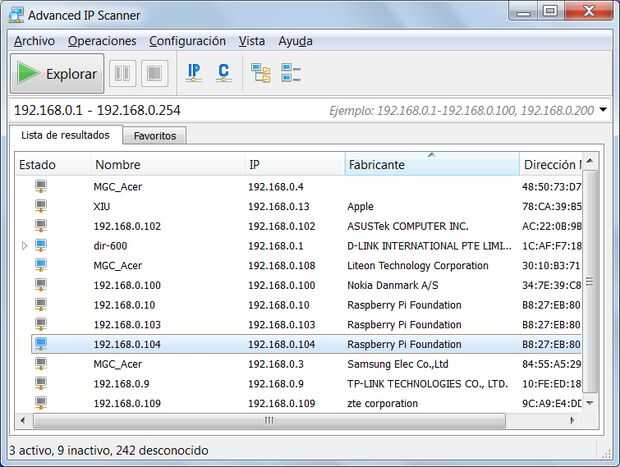
Task: Open the Operaciones menu
Action: [102, 41]
